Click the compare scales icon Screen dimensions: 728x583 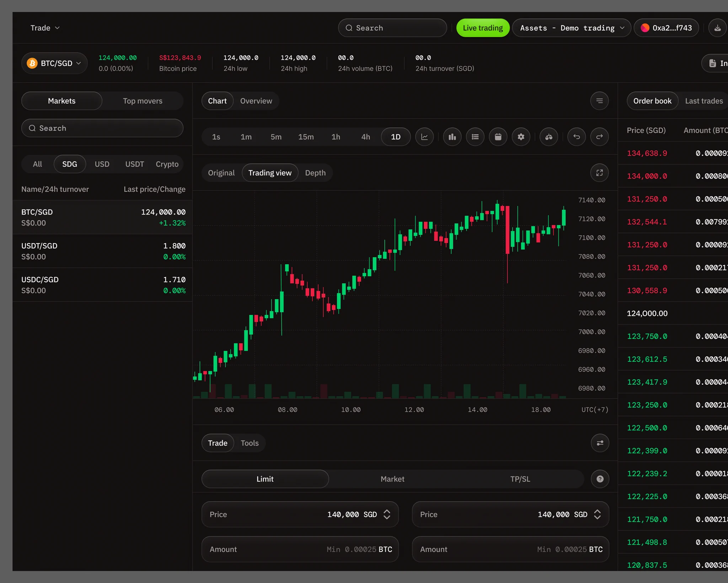coord(549,137)
